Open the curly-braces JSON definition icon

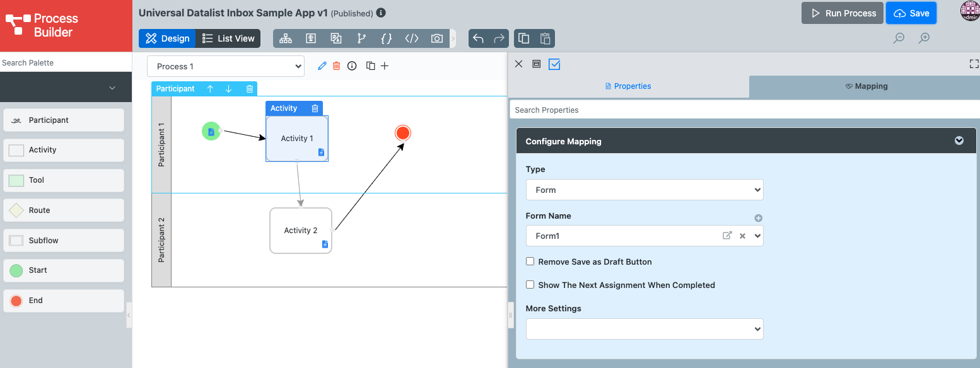(x=387, y=38)
